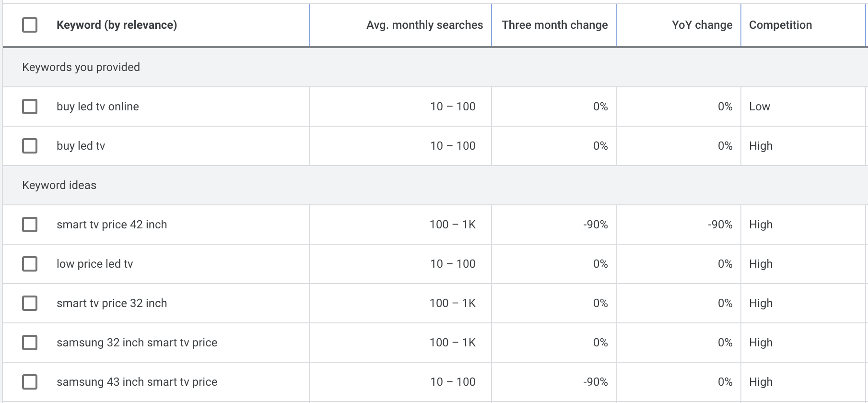Check 'samsung 43 inch smart tv price' checkbox

30,382
